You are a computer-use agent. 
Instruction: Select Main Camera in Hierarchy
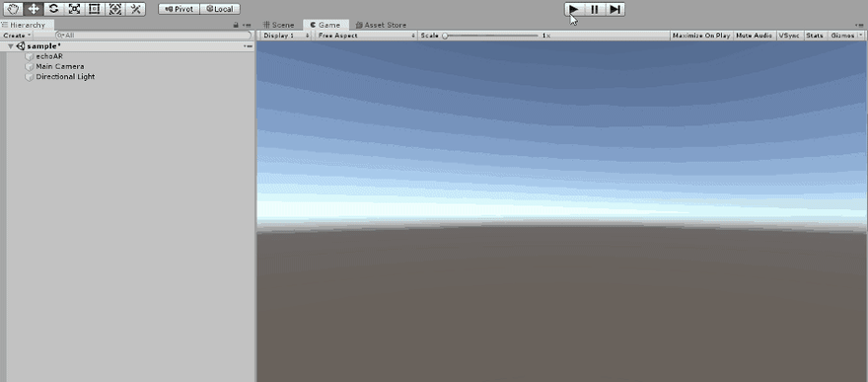60,66
